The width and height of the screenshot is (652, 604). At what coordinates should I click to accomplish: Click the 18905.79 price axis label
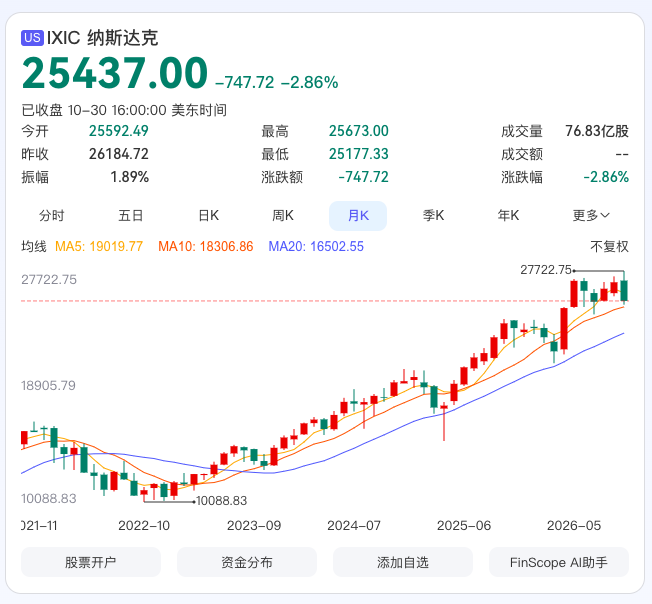pyautogui.click(x=49, y=385)
